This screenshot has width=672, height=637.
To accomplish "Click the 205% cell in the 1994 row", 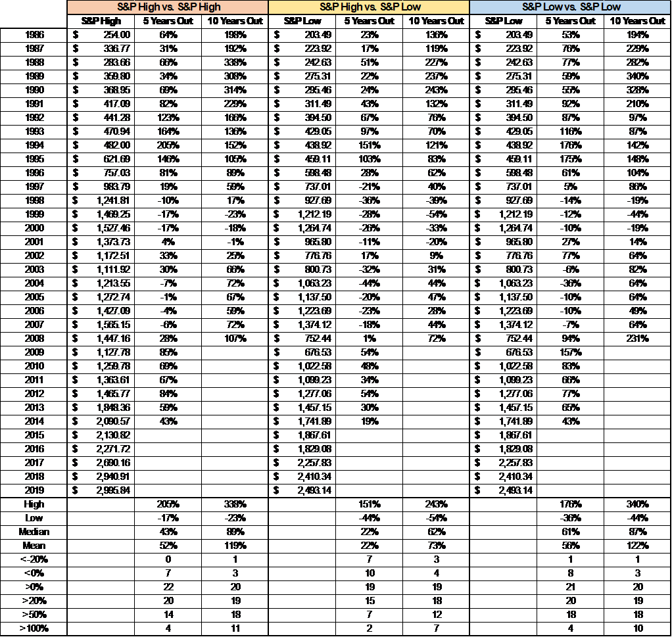I will [x=168, y=145].
